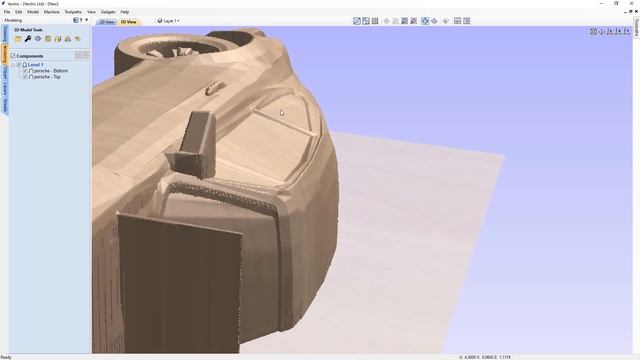Viewport: 640px width, 360px height.
Task: Toggle the Components checkbox
Action: (13, 56)
